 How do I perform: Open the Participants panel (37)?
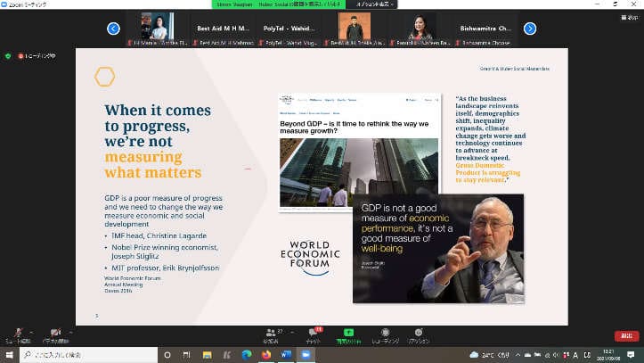[x=272, y=335]
